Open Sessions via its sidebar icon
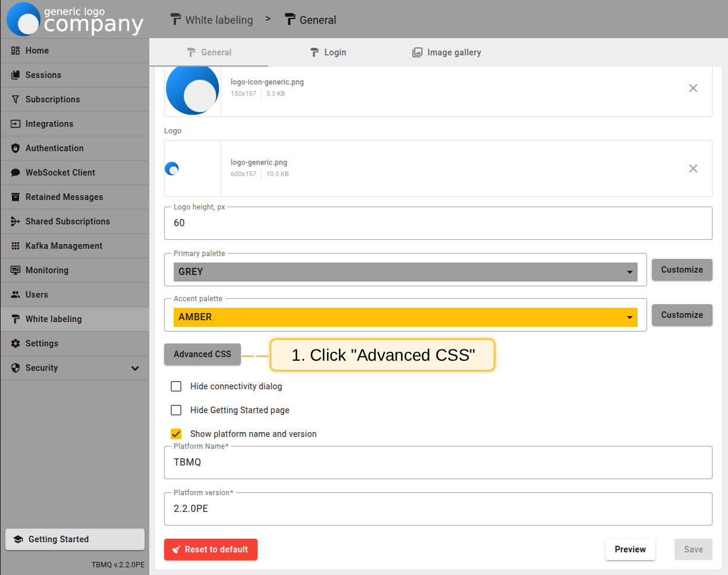Image resolution: width=728 pixels, height=575 pixels. tap(15, 75)
